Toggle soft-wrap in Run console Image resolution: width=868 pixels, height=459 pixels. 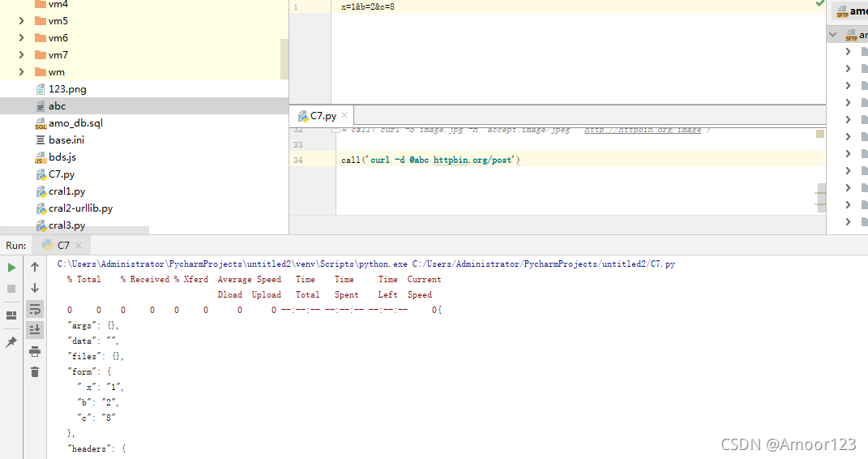[35, 309]
